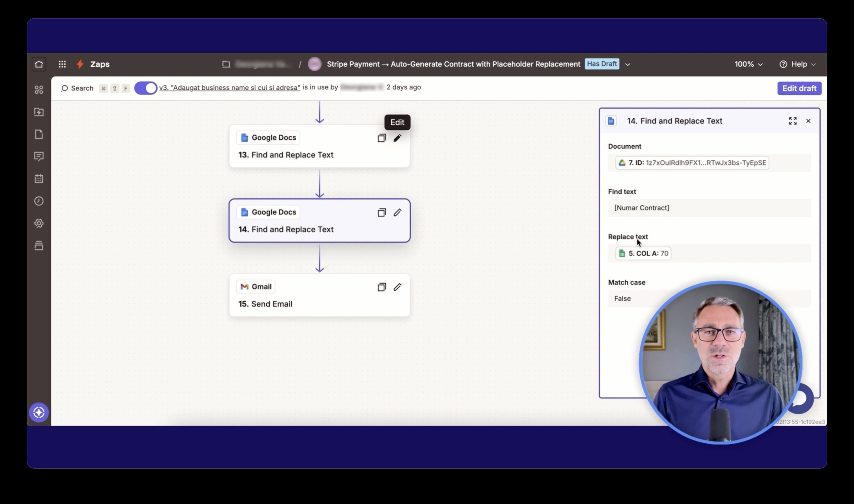Open the home icon in top bar
The height and width of the screenshot is (504, 854).
(x=39, y=64)
